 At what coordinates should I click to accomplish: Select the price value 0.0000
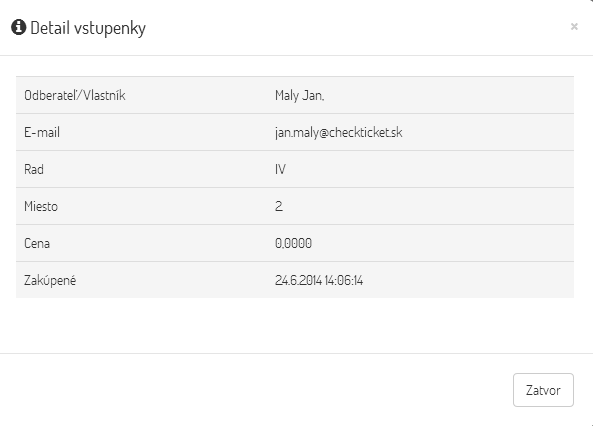[293, 243]
